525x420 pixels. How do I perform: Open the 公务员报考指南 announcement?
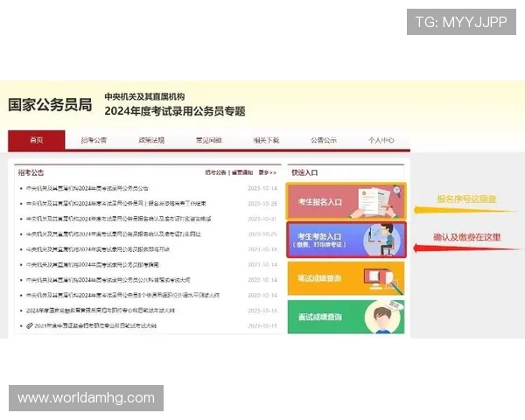(x=93, y=264)
